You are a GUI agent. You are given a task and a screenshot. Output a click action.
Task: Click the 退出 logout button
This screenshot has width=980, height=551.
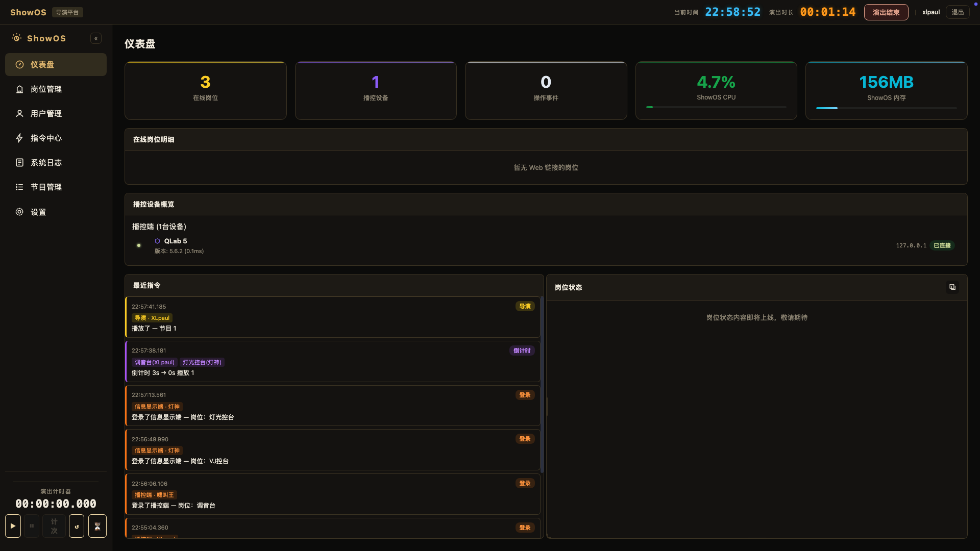tap(958, 12)
